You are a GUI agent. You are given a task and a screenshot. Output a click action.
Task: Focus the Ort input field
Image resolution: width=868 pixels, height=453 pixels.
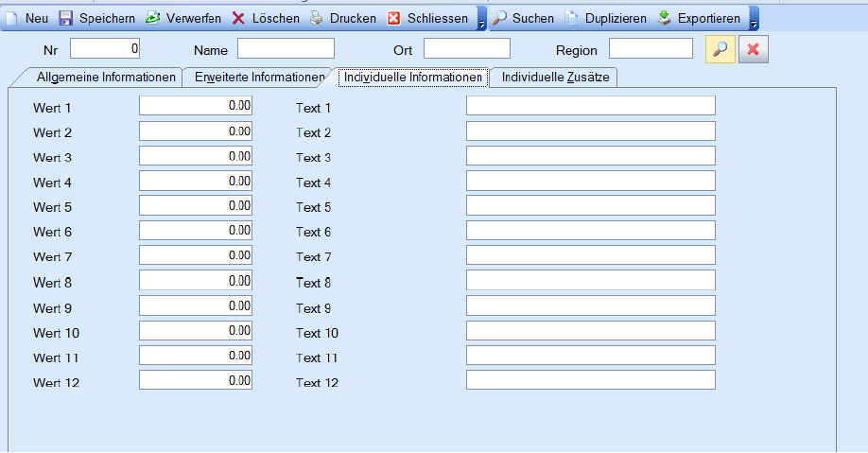click(467, 49)
